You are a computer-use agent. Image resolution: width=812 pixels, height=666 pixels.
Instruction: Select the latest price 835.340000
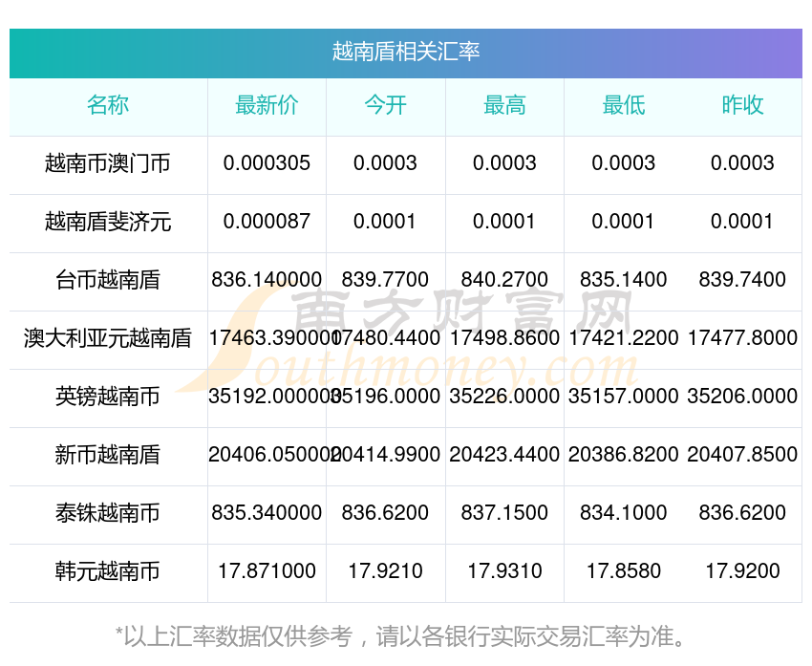coord(267,513)
